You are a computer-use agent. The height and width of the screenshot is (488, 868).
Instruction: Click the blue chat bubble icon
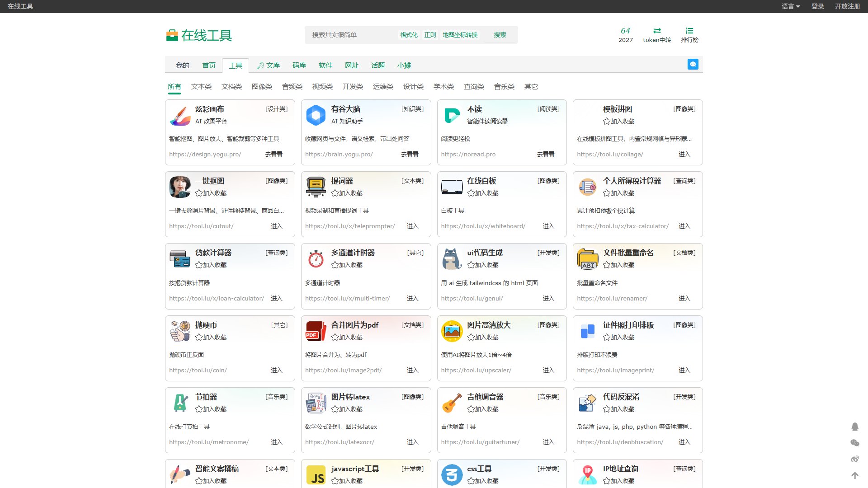(x=693, y=64)
